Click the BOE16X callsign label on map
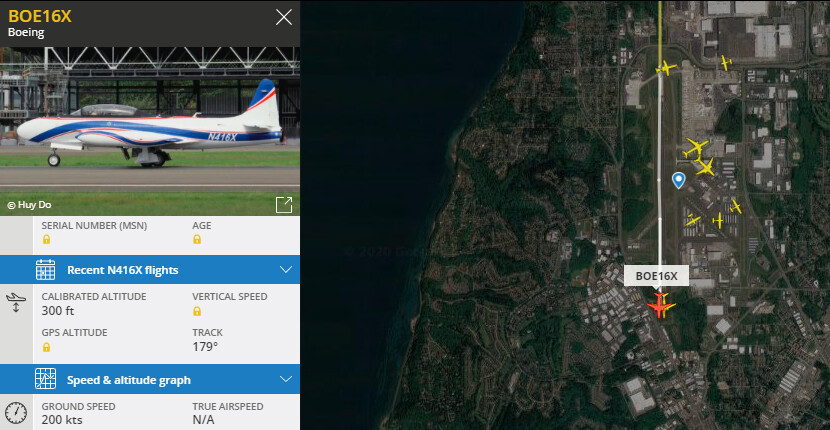This screenshot has height=430, width=830. point(656,275)
